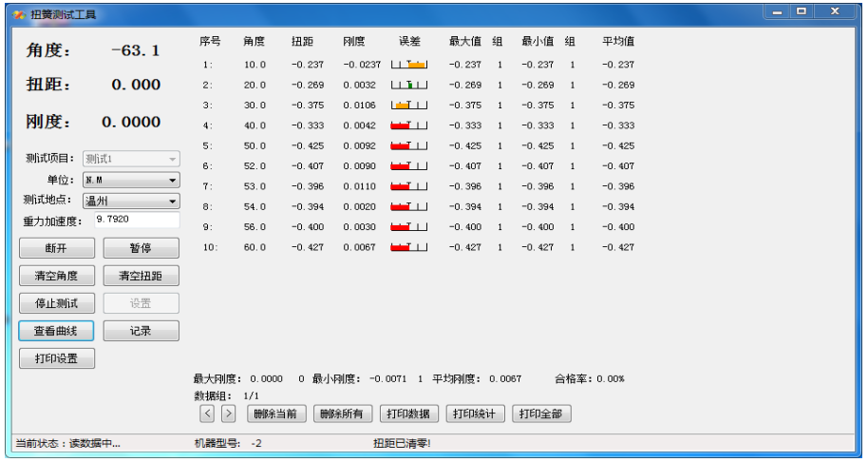This screenshot has width=868, height=462.
Task: Click status bar 机器型号 -2 entry
Action: [228, 443]
